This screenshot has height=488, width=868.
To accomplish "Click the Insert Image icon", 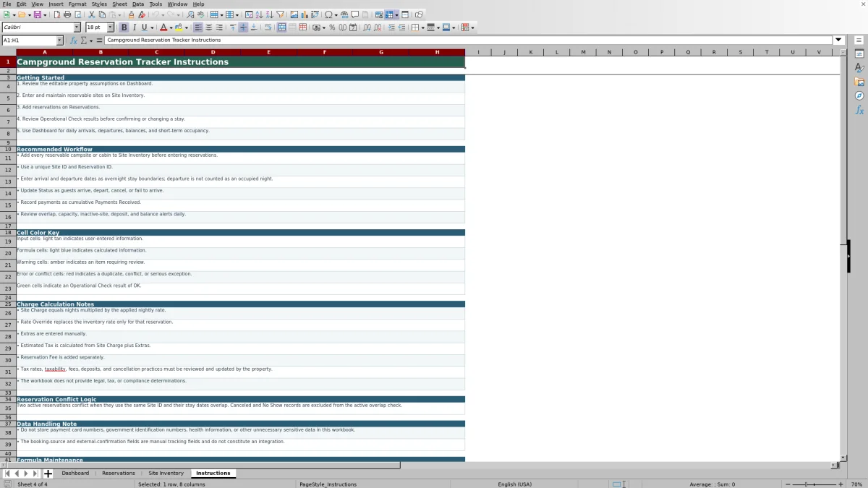I will (x=294, y=14).
